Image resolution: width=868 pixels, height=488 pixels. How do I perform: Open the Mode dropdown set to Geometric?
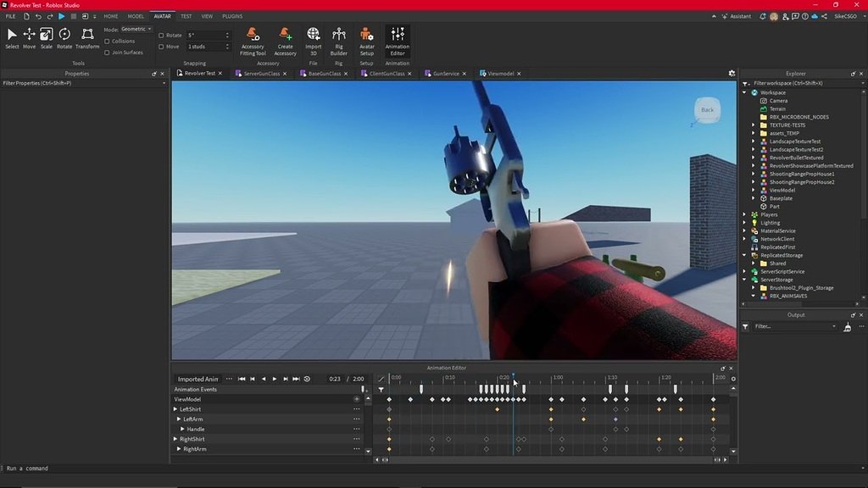pyautogui.click(x=136, y=29)
